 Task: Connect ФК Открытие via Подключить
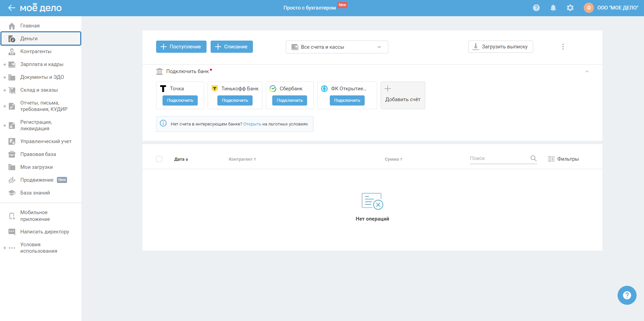[347, 100]
